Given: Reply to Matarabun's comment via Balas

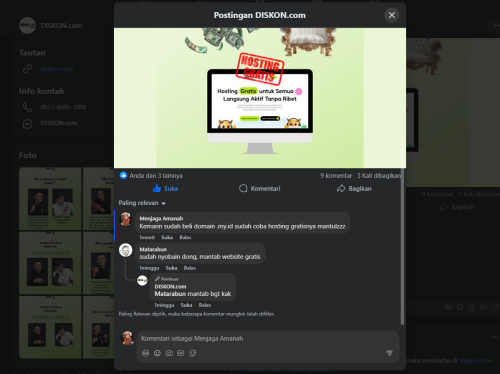Looking at the screenshot, I should click(x=190, y=268).
